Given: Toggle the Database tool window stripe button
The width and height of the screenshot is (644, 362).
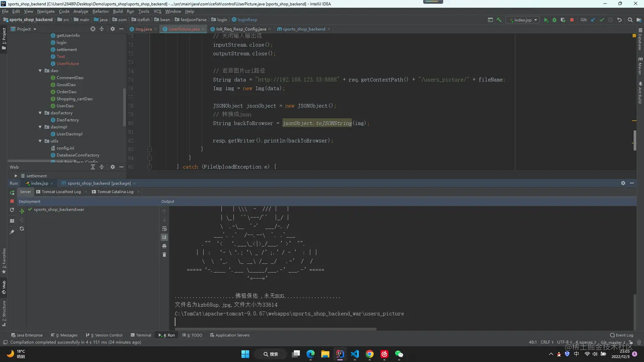Looking at the screenshot, I should 640,39.
